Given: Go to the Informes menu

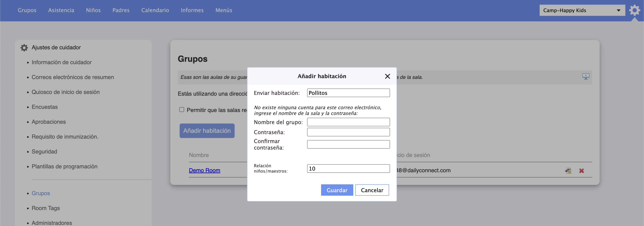Looking at the screenshot, I should (192, 10).
